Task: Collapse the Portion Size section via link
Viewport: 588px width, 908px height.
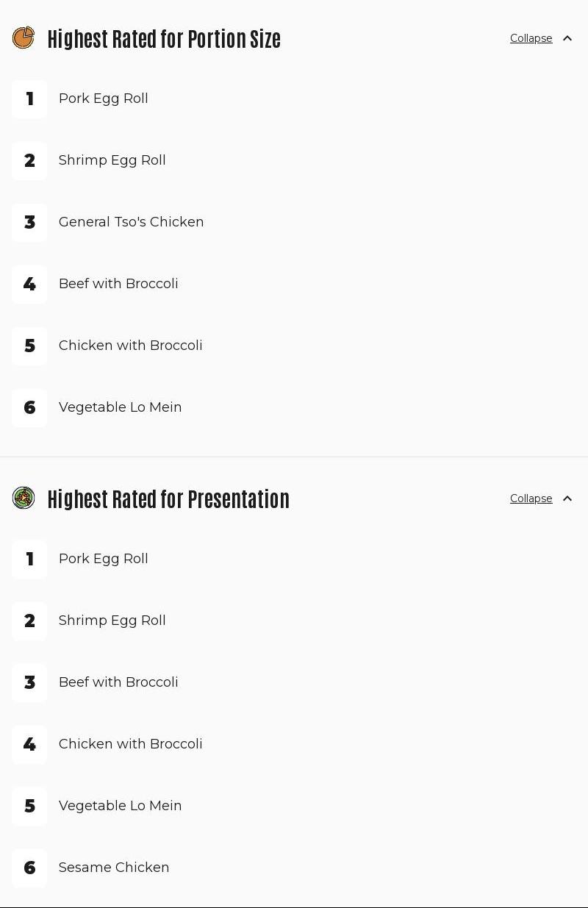Action: [531, 38]
